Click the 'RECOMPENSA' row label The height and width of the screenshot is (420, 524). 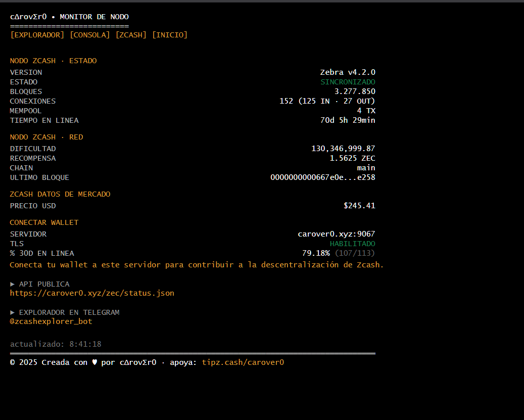pos(33,158)
